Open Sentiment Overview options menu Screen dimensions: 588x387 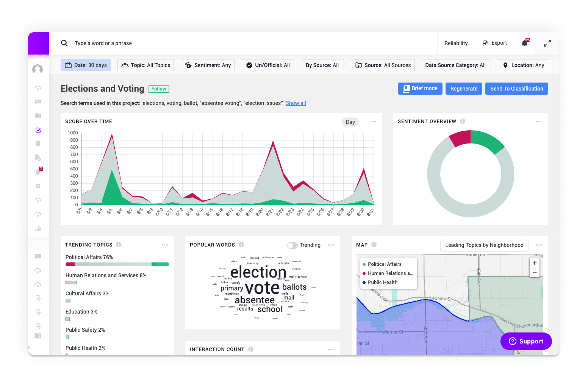pyautogui.click(x=539, y=122)
